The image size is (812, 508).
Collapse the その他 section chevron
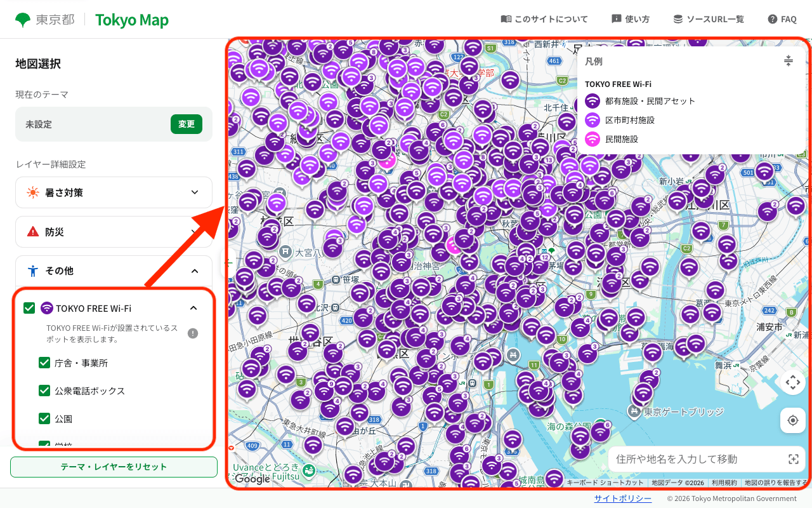coord(195,271)
